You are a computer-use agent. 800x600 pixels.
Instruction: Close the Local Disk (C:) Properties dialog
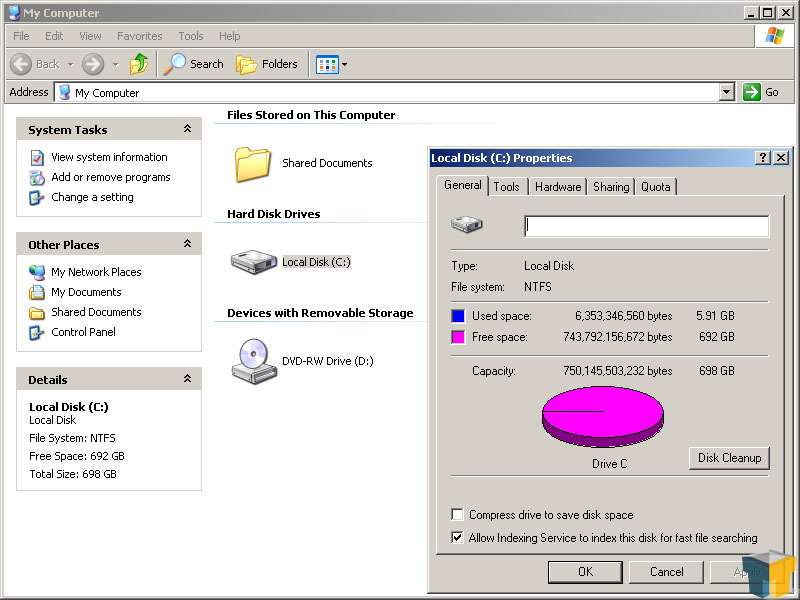pyautogui.click(x=781, y=158)
